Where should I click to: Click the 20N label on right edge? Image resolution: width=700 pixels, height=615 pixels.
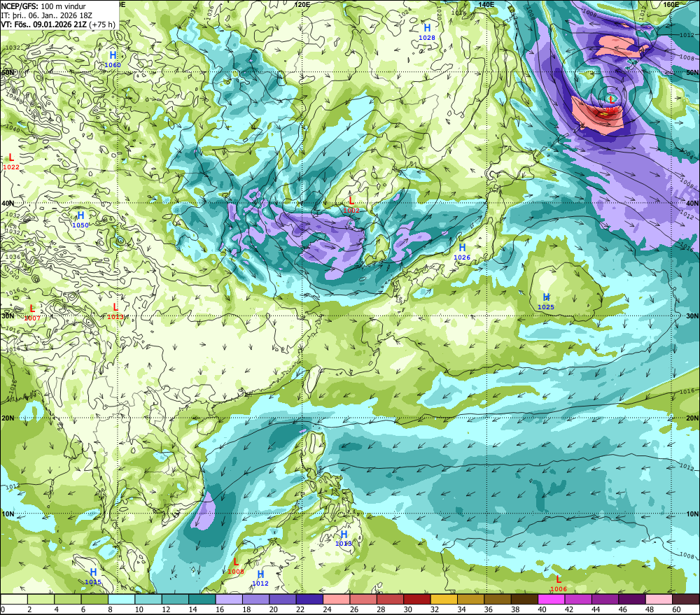[692, 418]
